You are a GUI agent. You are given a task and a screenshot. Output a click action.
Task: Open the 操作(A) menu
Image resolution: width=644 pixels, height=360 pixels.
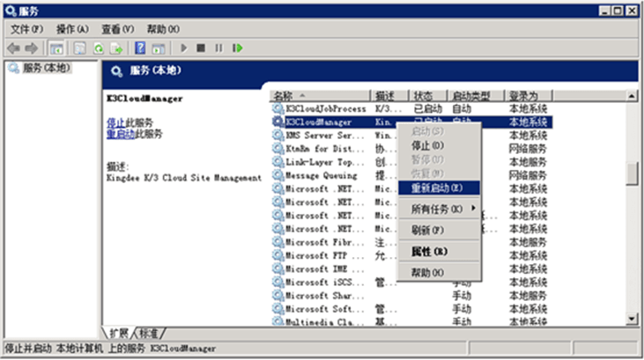[72, 29]
